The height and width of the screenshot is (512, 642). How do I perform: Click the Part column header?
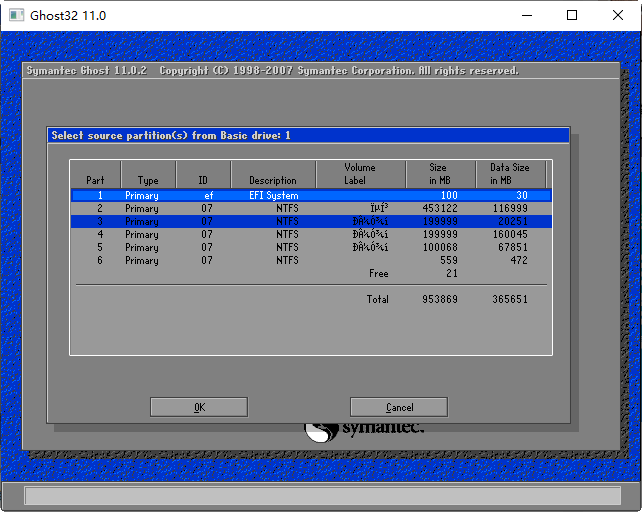pos(95,174)
